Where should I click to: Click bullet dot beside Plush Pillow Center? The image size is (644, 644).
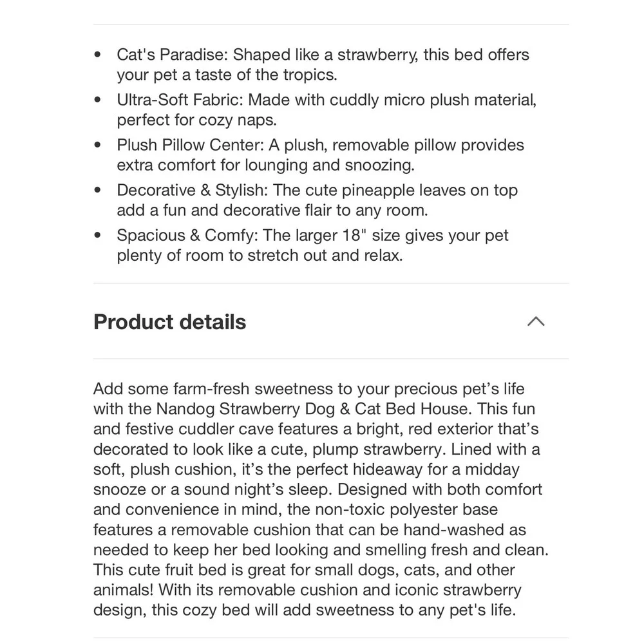[x=97, y=144]
